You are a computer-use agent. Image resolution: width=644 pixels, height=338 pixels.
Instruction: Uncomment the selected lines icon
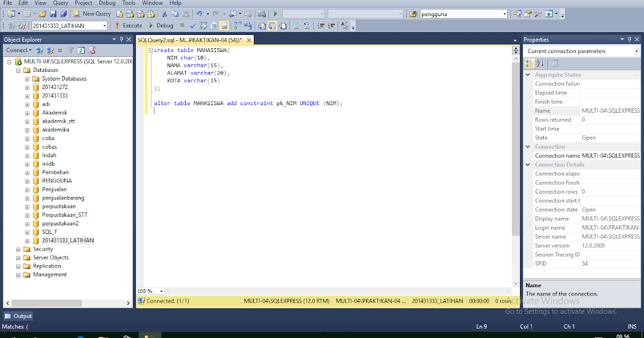[307, 25]
